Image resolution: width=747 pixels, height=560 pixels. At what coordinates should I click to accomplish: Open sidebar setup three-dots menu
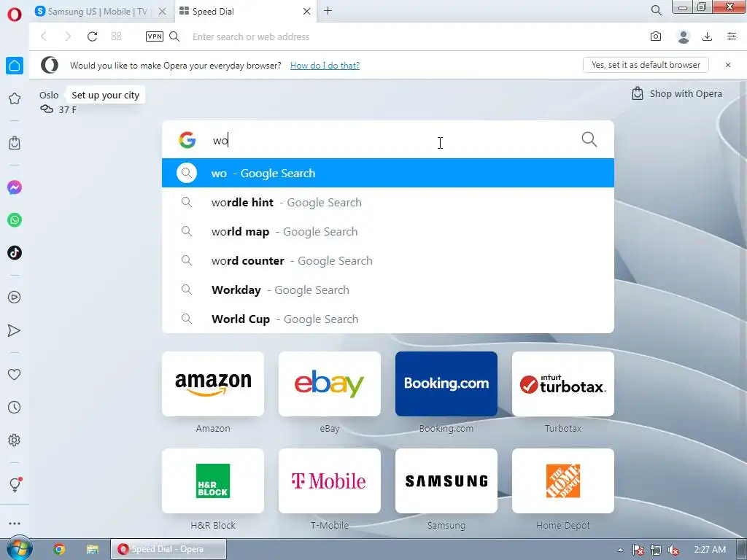point(15,524)
